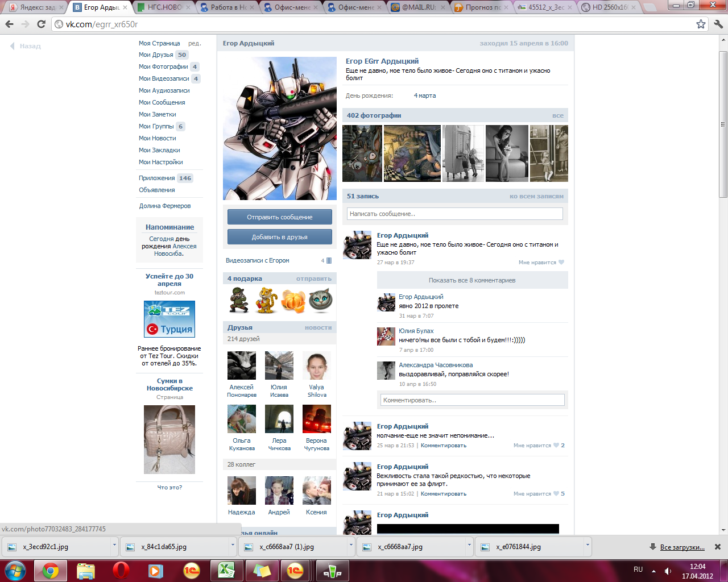Click ко всем записям link
The width and height of the screenshot is (728, 582).
[x=536, y=197]
